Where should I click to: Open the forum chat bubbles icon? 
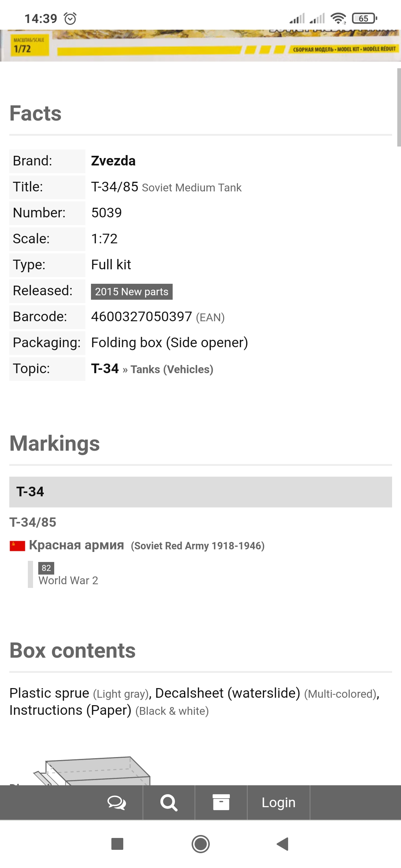tap(117, 803)
